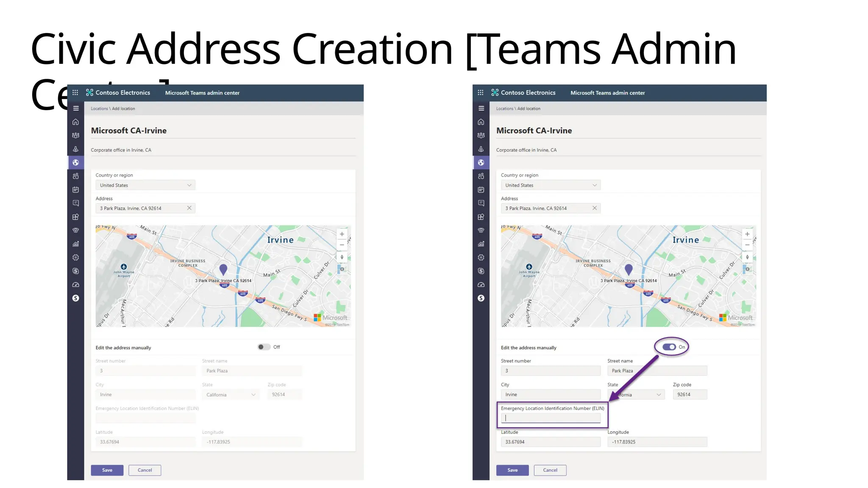The height and width of the screenshot is (488, 868).
Task: Turn off Edit the address manually, right window
Action: point(669,347)
